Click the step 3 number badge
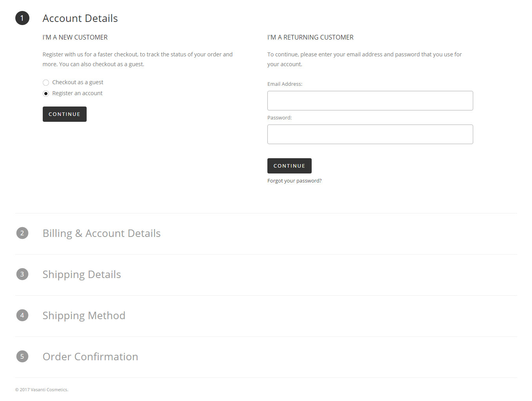 click(x=22, y=274)
